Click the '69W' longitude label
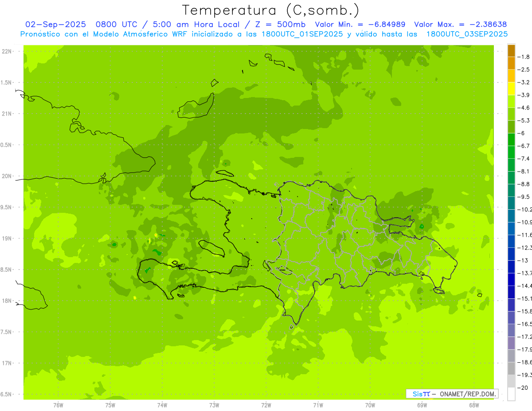This screenshot has height=411, width=532. (422, 405)
